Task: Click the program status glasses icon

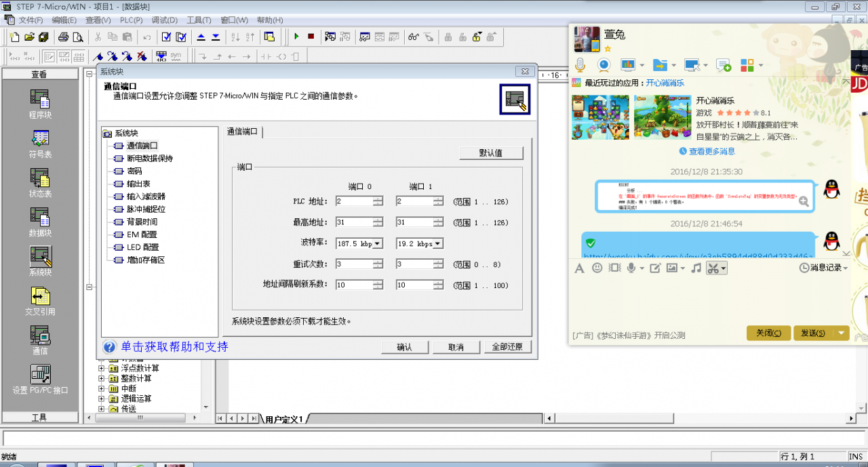Action: tap(413, 37)
